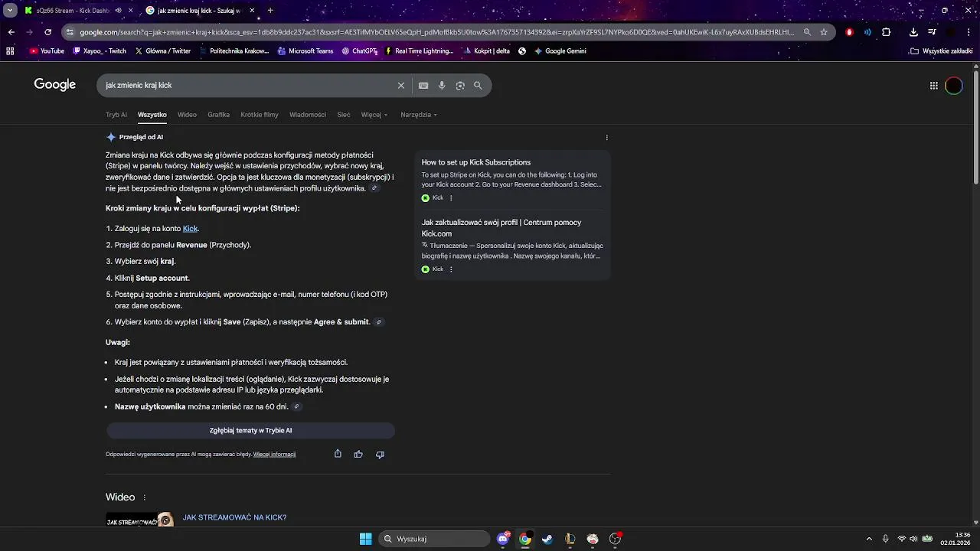Open source link icon after Agree & submit
Image resolution: width=980 pixels, height=551 pixels.
(378, 322)
